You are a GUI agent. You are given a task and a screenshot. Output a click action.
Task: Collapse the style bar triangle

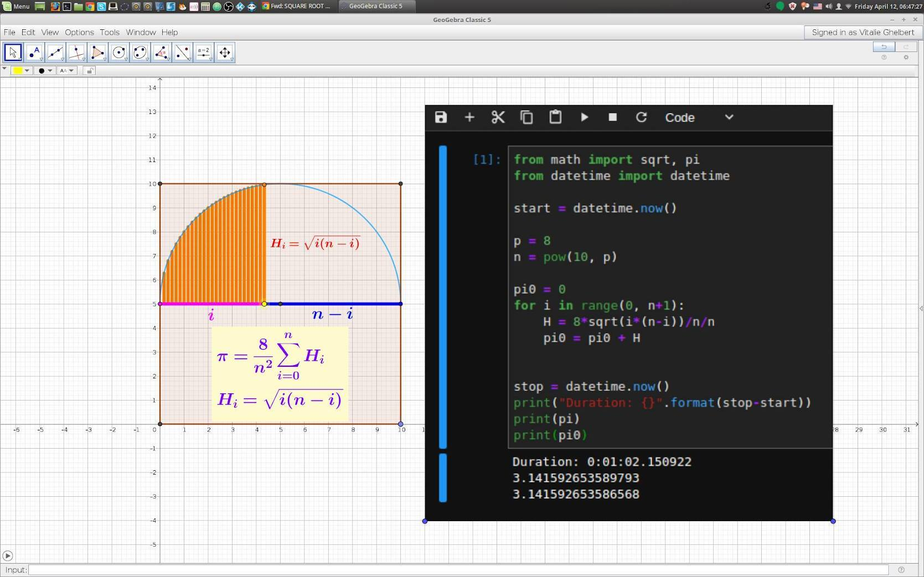pos(4,69)
